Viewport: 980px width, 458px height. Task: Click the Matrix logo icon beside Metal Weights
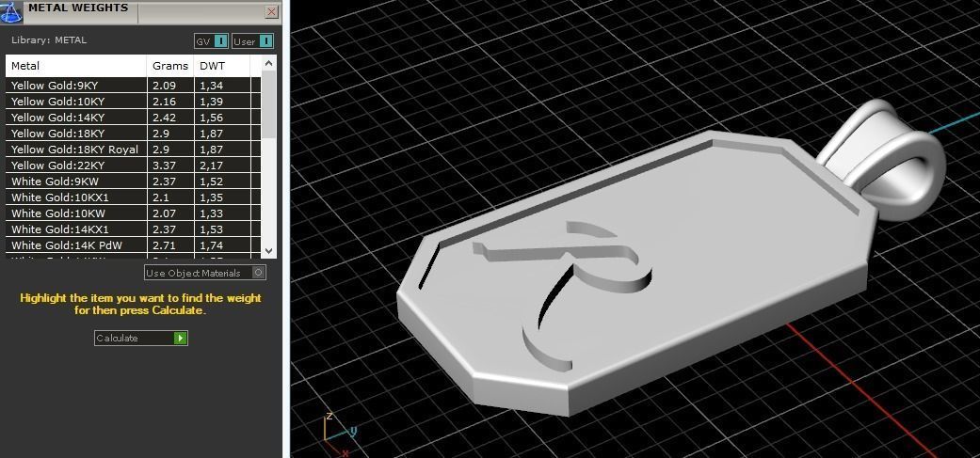click(x=11, y=12)
